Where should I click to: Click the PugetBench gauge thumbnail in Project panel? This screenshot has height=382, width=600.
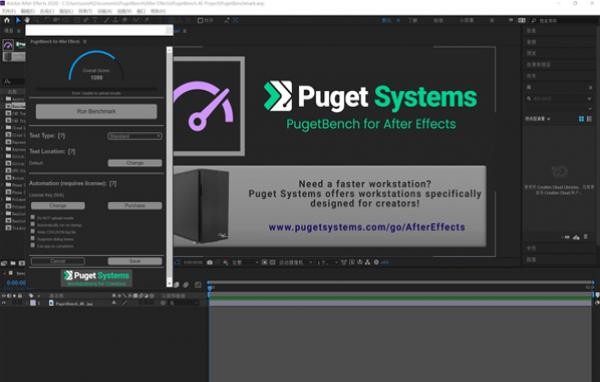click(8, 45)
